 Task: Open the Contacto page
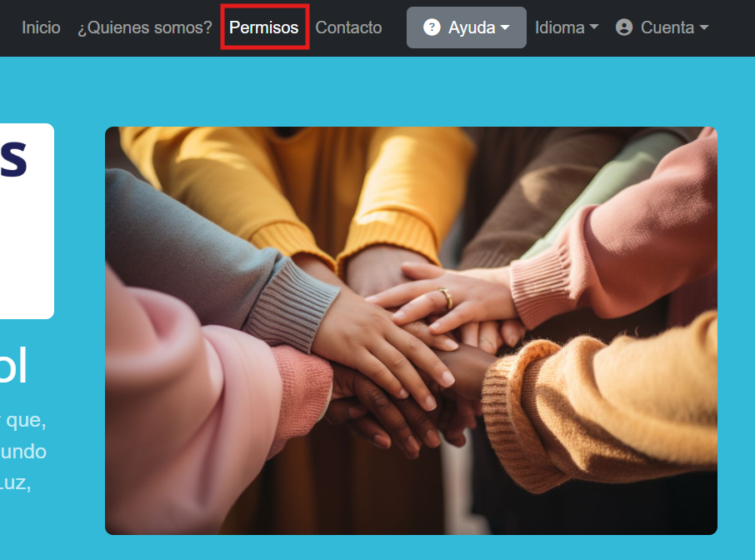point(348,27)
